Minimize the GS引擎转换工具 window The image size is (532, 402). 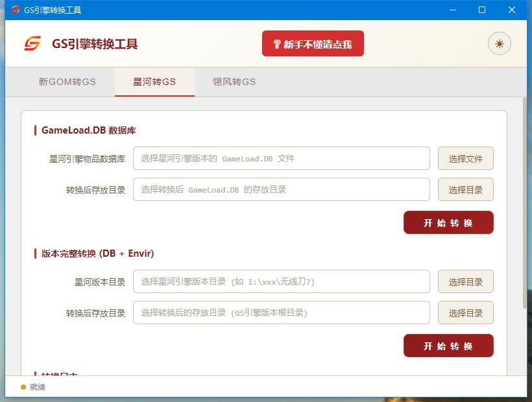pos(453,10)
